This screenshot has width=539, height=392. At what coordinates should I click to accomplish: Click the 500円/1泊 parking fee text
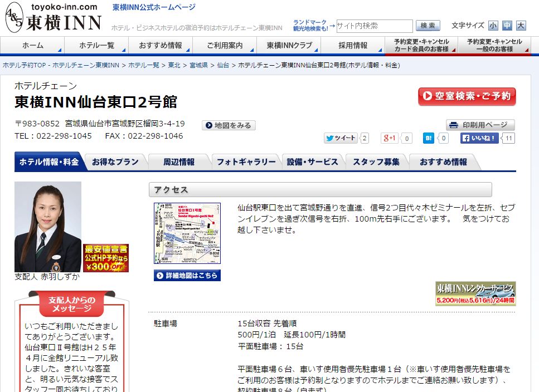257,335
